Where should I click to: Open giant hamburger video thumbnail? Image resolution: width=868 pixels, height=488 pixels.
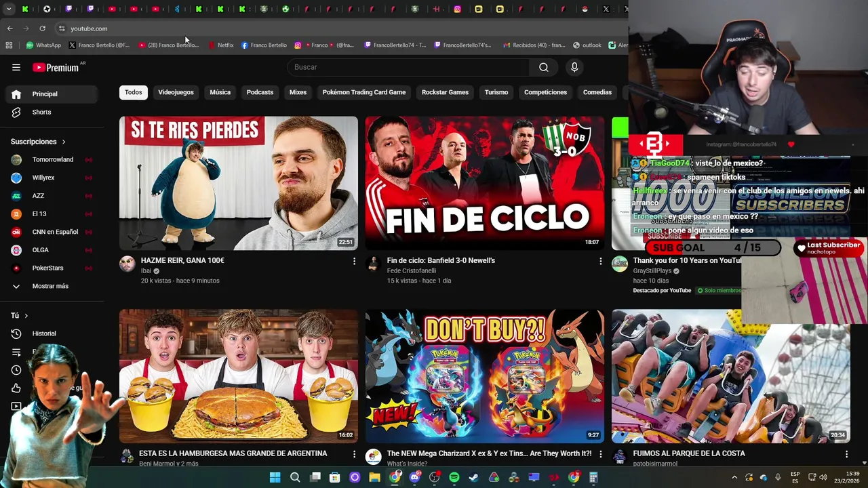pos(239,376)
